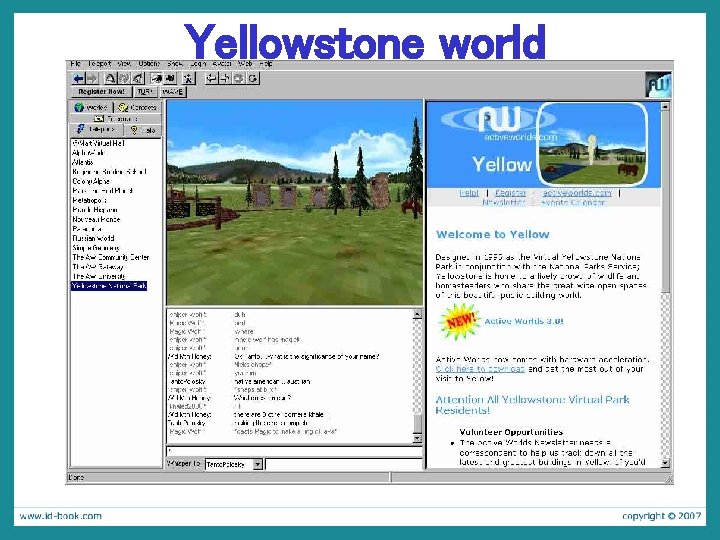Select The AW University entry
720x540 pixels.
[98, 276]
